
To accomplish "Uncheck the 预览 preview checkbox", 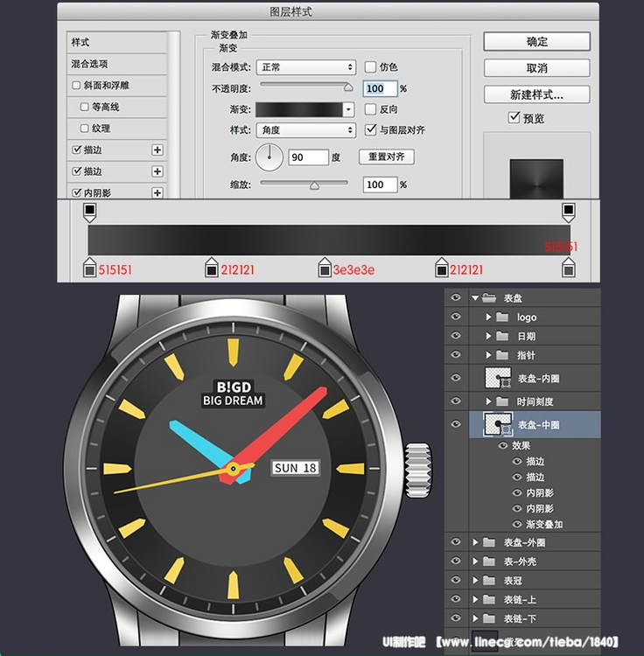I will click(514, 117).
